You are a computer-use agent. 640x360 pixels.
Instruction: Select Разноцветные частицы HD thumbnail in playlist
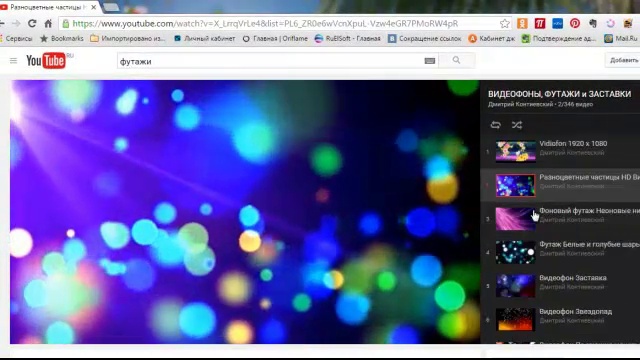(x=516, y=185)
